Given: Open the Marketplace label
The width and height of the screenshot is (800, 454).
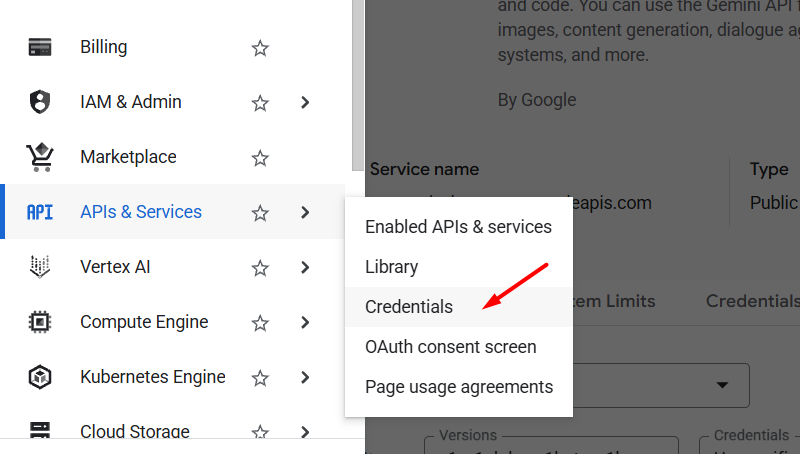Looking at the screenshot, I should click(x=128, y=157).
